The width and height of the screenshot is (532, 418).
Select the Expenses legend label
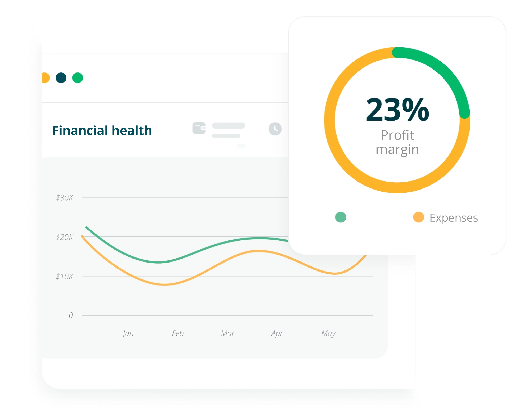pos(454,218)
